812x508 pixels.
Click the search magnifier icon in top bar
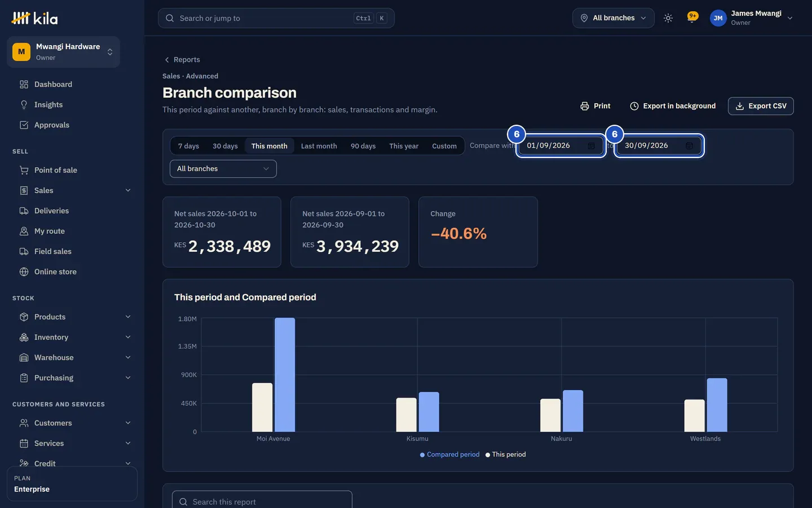[x=170, y=18]
